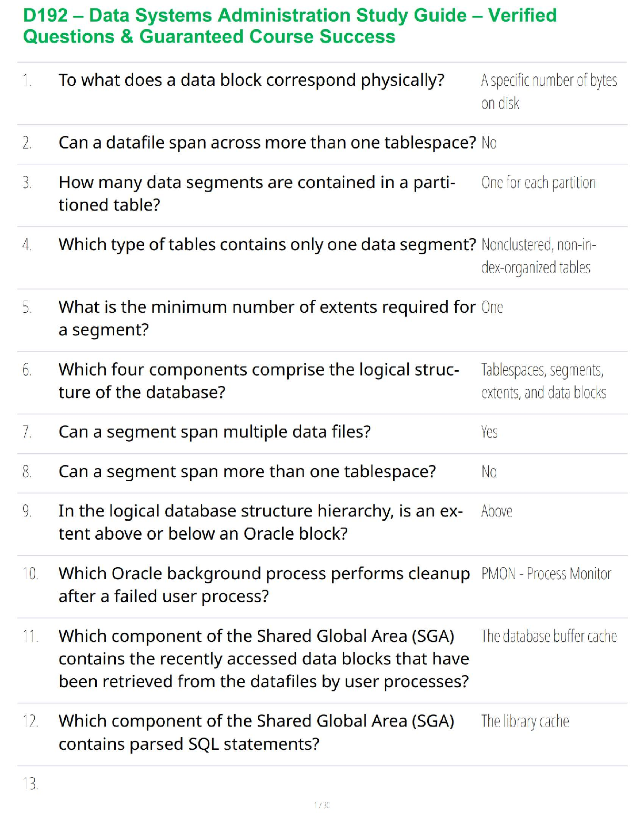This screenshot has height=834, width=644.
Task: Click the page number indicator at bottom
Action: (x=321, y=805)
